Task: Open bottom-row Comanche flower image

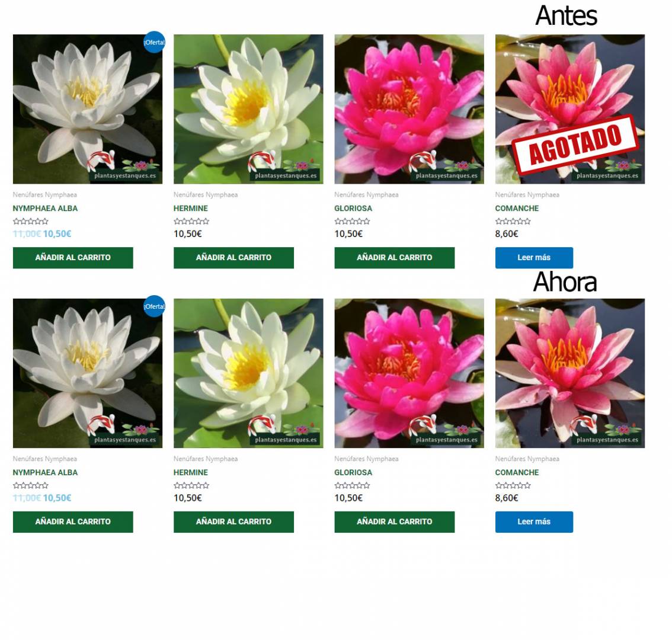Action: (x=570, y=373)
